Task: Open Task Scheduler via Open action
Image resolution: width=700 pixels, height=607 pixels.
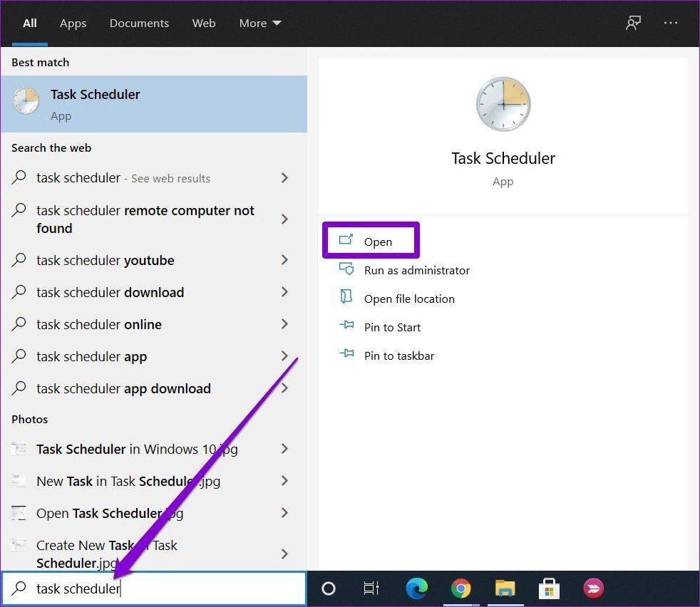Action: [371, 241]
